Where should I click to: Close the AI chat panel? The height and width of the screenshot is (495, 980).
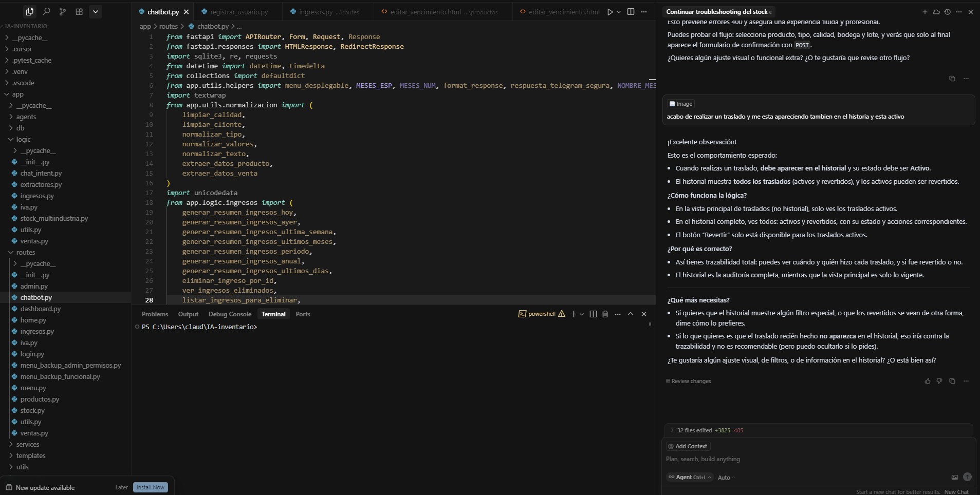971,12
